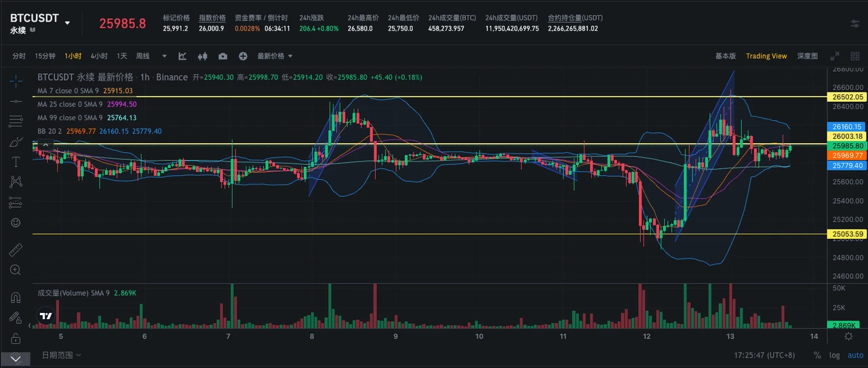Open the 最新价格 price type dropdown
The height and width of the screenshot is (368, 868).
[x=275, y=56]
